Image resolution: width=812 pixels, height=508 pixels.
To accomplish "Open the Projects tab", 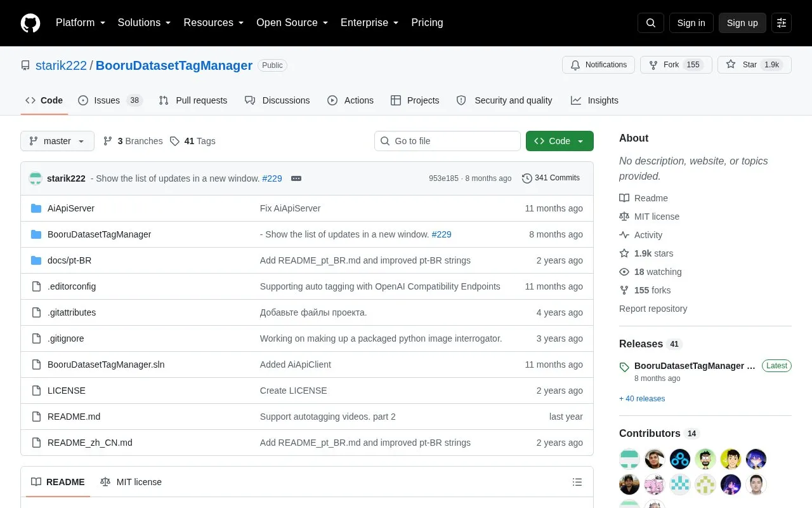I will (415, 100).
